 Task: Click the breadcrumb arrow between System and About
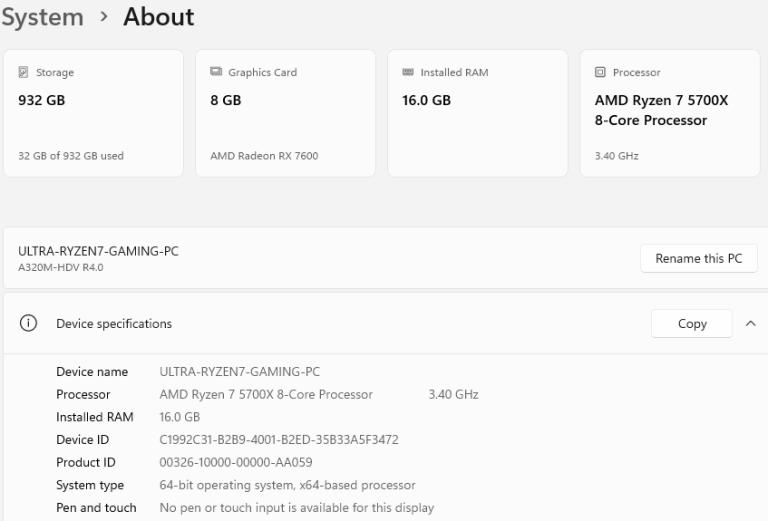point(103,18)
